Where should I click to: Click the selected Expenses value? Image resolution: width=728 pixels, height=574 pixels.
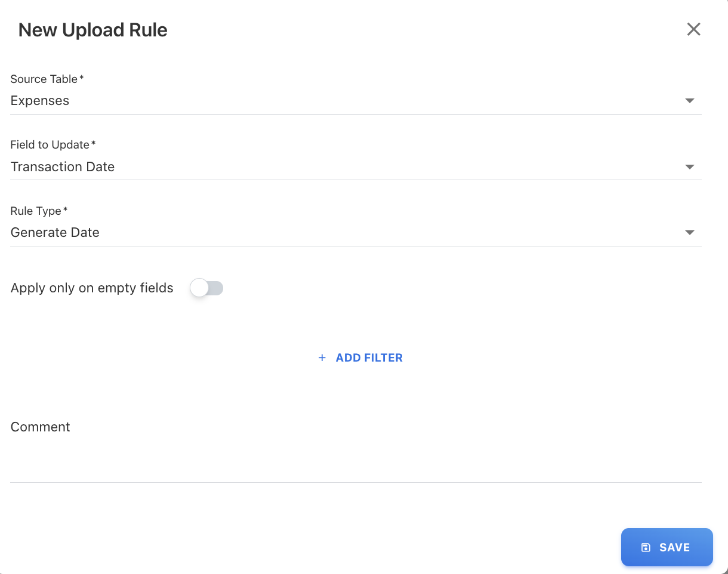coord(40,101)
